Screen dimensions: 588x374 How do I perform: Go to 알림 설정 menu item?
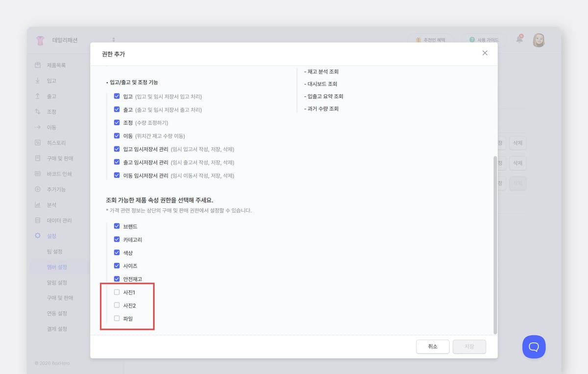tap(57, 282)
